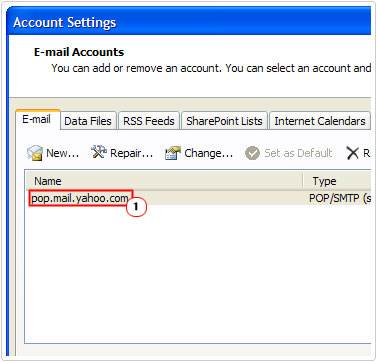Click the New account envelope icon
The width and height of the screenshot is (377, 362).
(35, 153)
